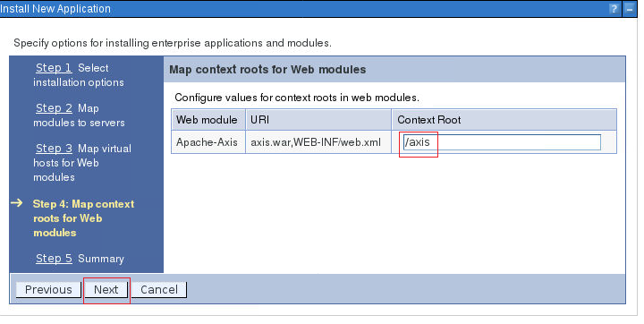This screenshot has height=324, width=644.
Task: Click the Configure values description text
Action: coord(297,98)
